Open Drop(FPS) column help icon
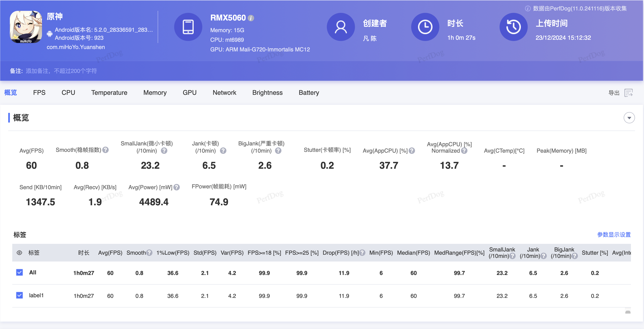This screenshot has width=644, height=329. pyautogui.click(x=362, y=253)
